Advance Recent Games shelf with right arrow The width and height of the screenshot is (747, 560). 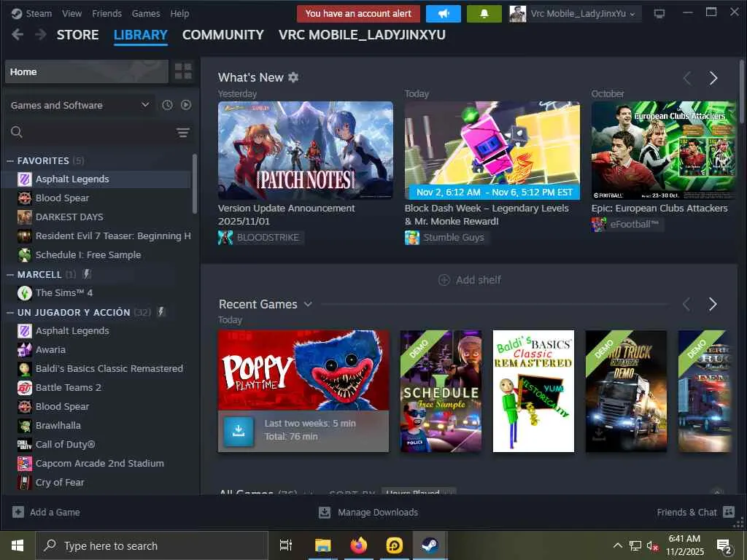(713, 304)
